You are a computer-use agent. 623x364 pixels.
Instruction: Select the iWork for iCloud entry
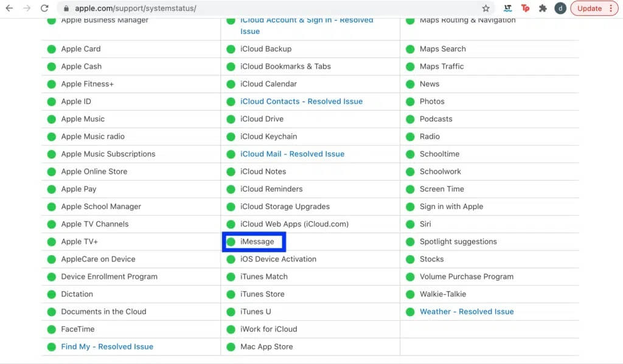click(268, 329)
